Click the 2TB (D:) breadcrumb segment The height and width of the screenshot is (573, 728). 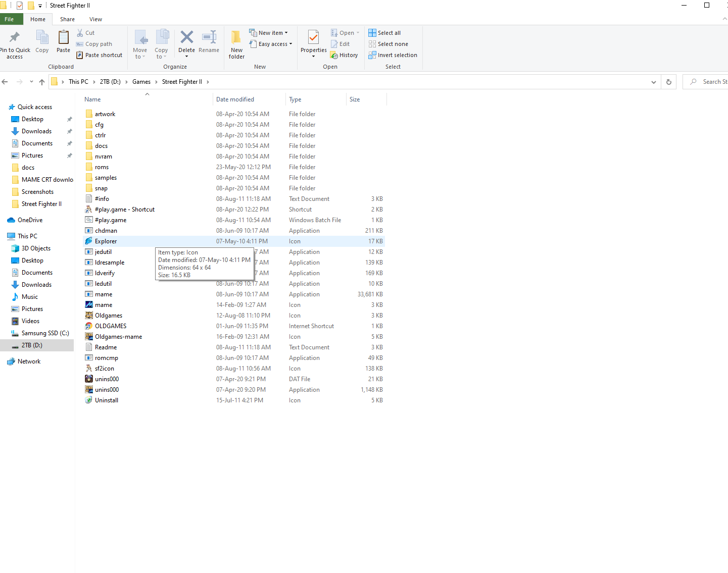tap(110, 82)
